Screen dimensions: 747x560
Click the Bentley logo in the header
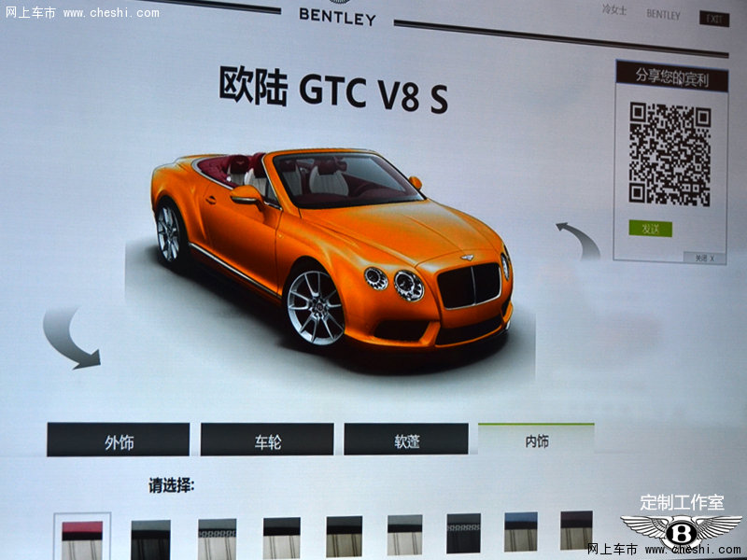click(337, 13)
